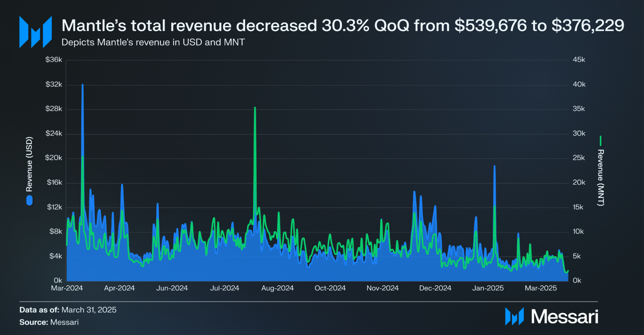The width and height of the screenshot is (644, 335).
Task: Select the Revenue (MNT) axis label
Action: [600, 178]
